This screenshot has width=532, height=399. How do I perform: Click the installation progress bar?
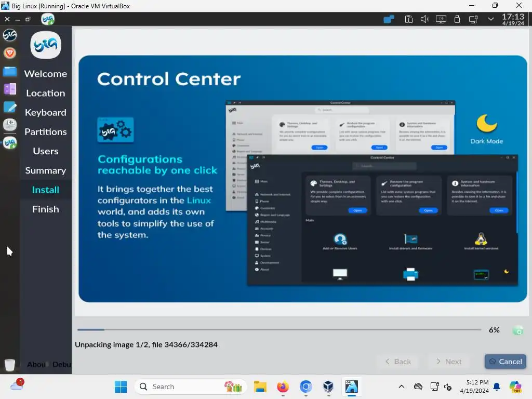[279, 329]
